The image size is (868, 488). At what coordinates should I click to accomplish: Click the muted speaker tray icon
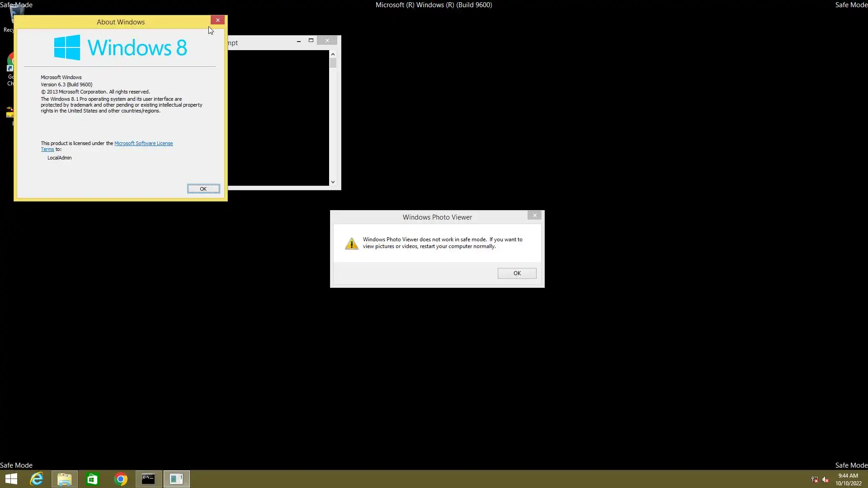[x=826, y=479]
